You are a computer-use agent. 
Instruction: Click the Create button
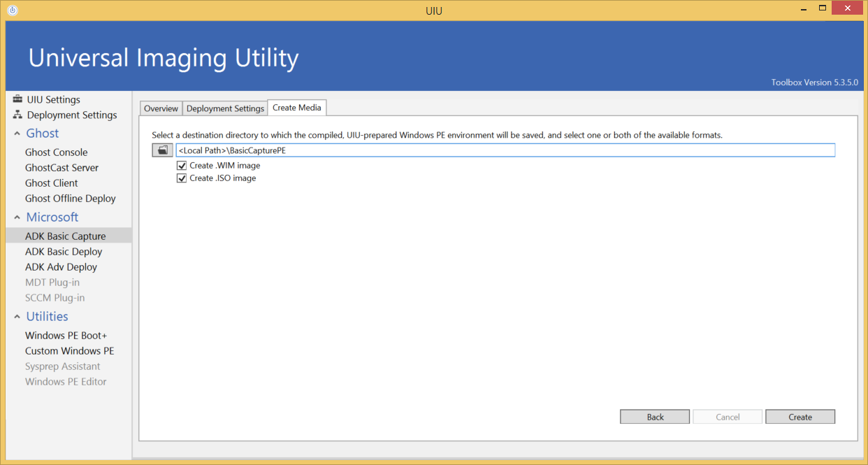[x=800, y=417]
